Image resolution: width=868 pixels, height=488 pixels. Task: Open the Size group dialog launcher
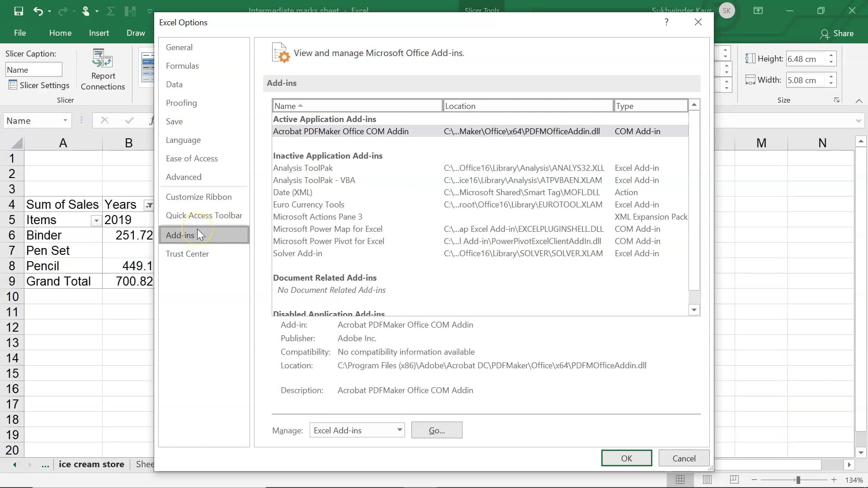tap(837, 100)
